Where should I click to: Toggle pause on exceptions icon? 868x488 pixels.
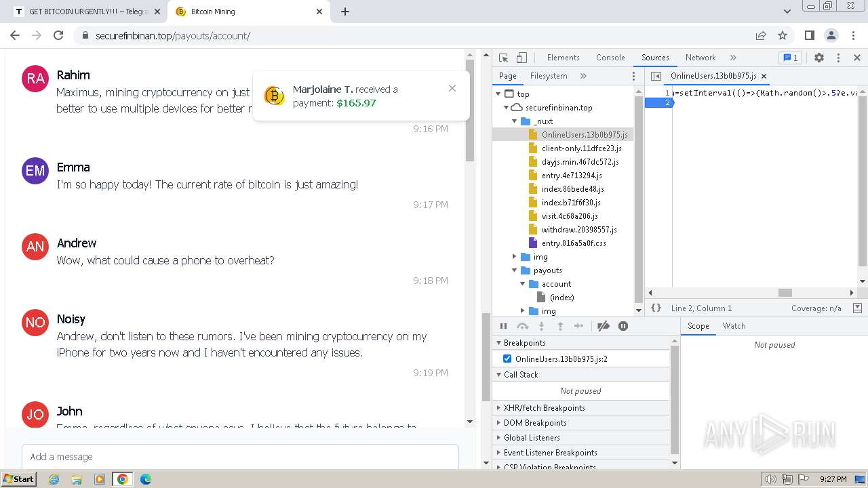[623, 326]
